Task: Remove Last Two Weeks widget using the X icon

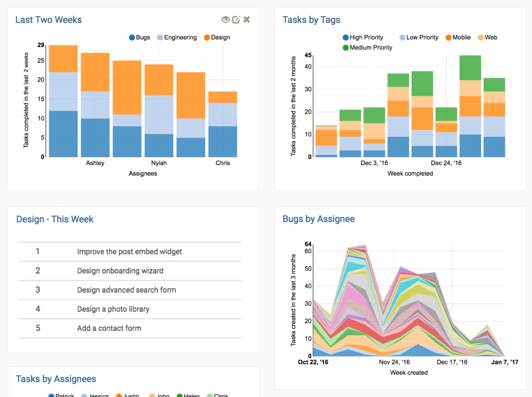Action: coord(246,19)
